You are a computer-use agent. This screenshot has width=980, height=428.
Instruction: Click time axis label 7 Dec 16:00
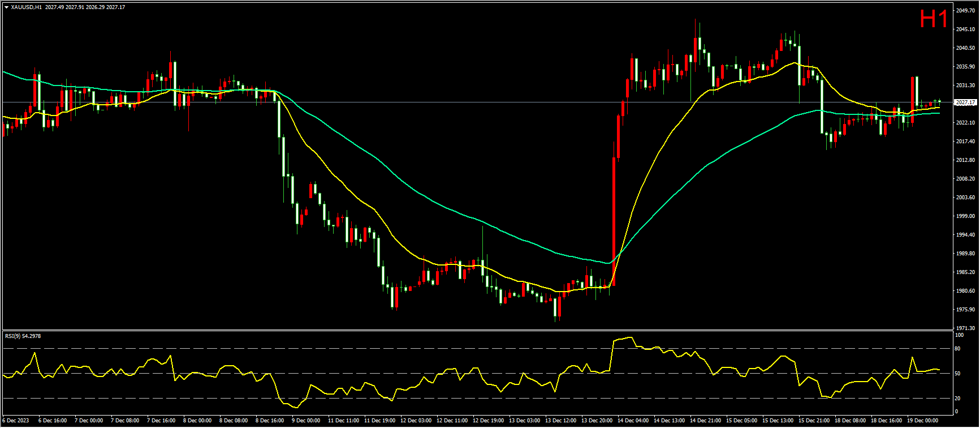(x=161, y=421)
